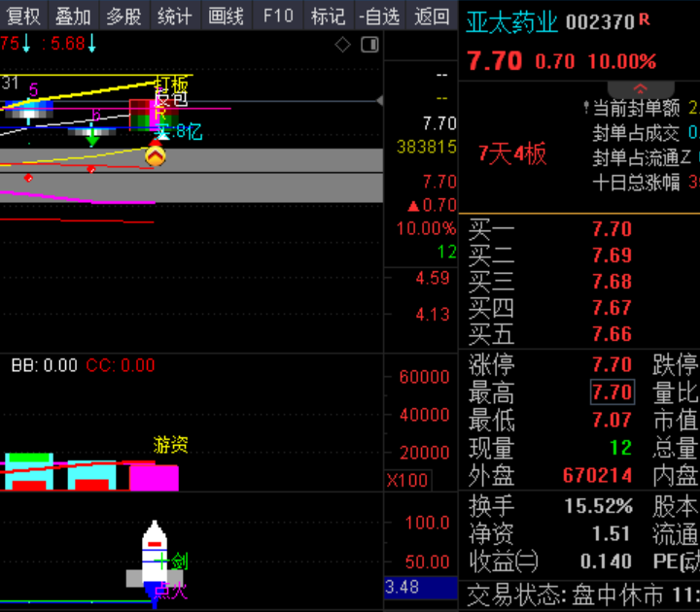Open the 统计 statistics option
The height and width of the screenshot is (612, 700).
pos(175,17)
